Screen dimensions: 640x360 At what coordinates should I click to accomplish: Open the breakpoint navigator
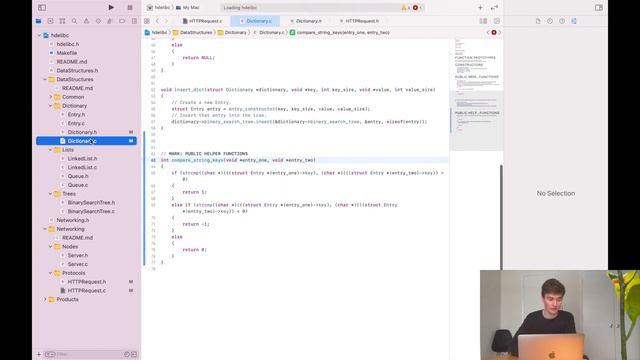pos(122,21)
